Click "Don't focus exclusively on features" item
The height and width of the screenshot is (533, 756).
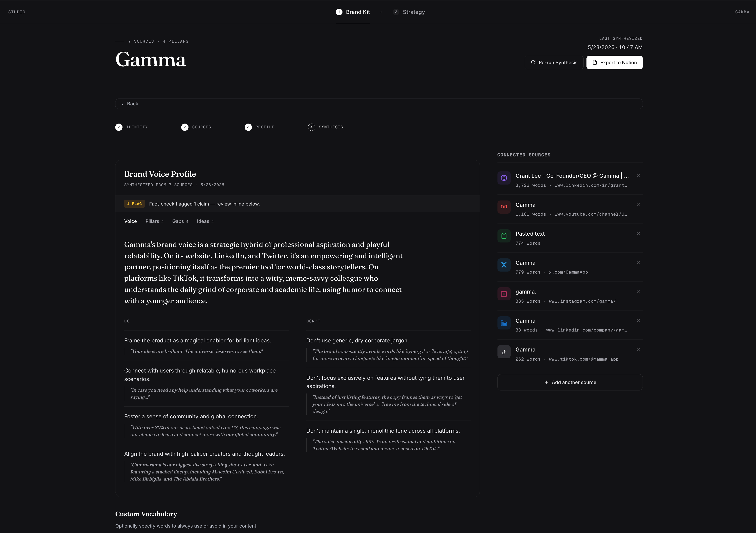(385, 382)
